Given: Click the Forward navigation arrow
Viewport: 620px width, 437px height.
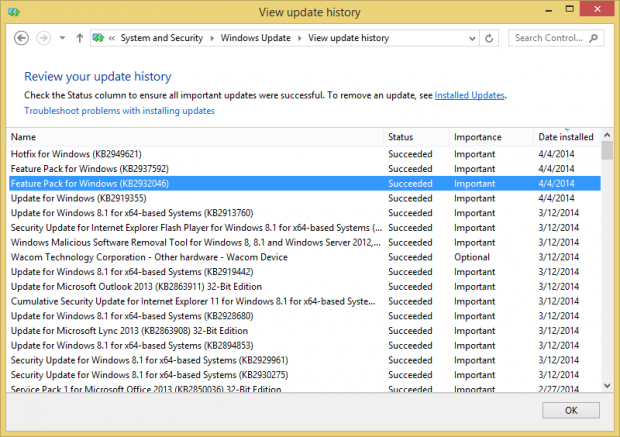Looking at the screenshot, I should click(x=43, y=38).
